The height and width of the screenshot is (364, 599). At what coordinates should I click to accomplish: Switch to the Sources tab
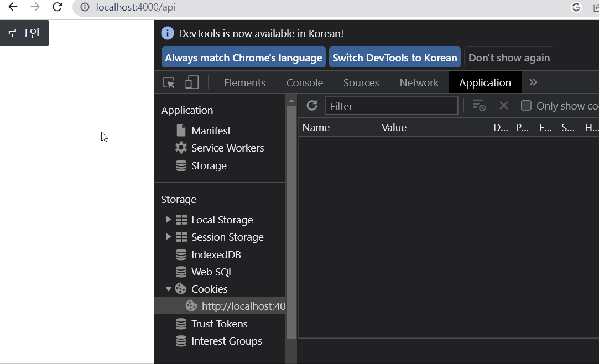(x=361, y=82)
